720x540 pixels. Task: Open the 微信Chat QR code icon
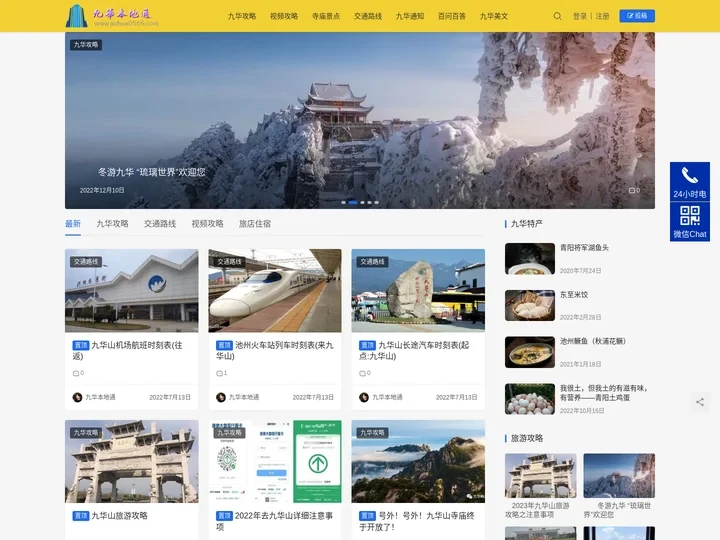tap(689, 222)
